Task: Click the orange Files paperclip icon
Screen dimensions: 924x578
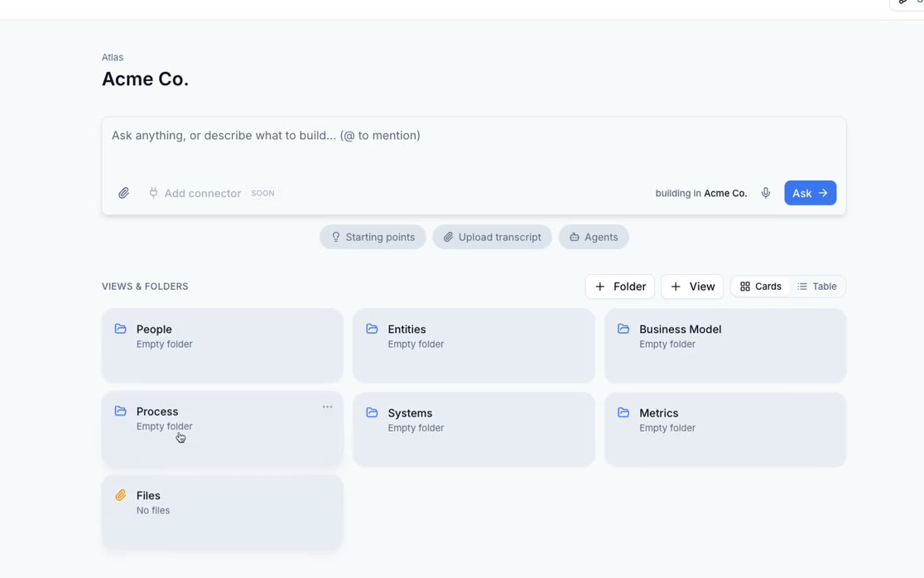Action: (121, 495)
